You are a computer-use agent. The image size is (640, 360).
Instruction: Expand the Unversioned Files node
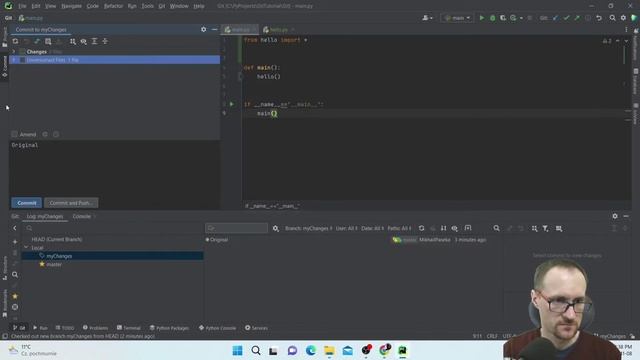tap(14, 60)
